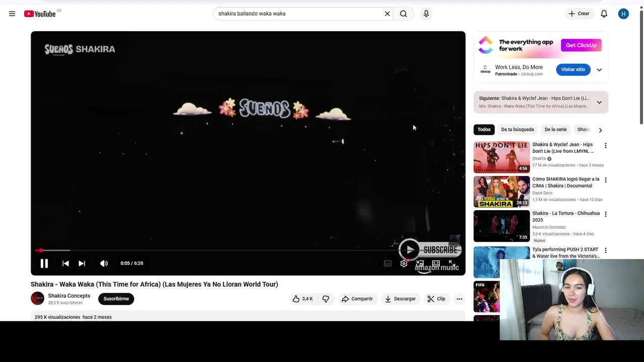Click video title text under player

(x=154, y=284)
